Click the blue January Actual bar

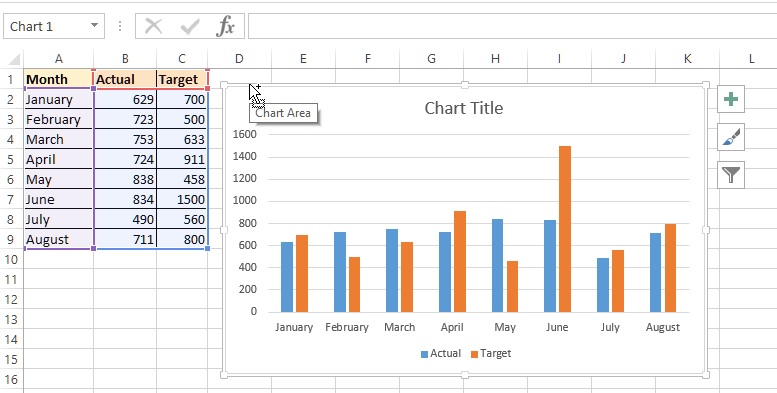[x=287, y=277]
